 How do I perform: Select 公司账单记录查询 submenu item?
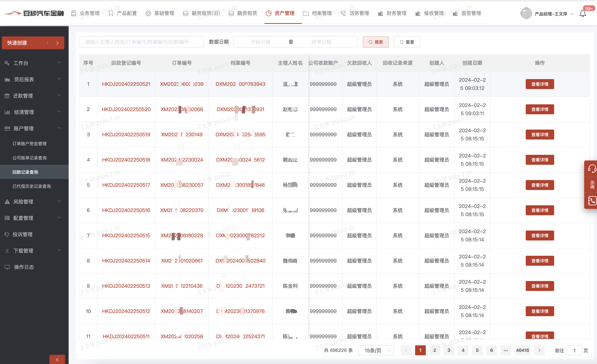pos(29,158)
